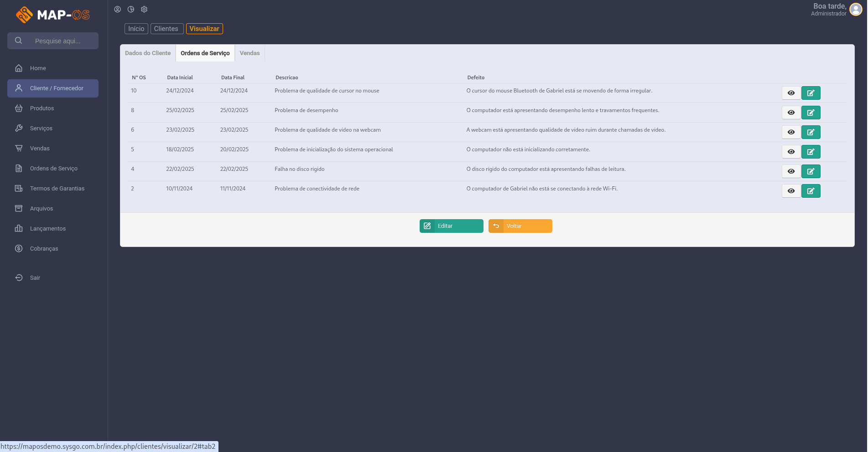
Task: Select the Ordens de Serviço tab
Action: click(205, 53)
